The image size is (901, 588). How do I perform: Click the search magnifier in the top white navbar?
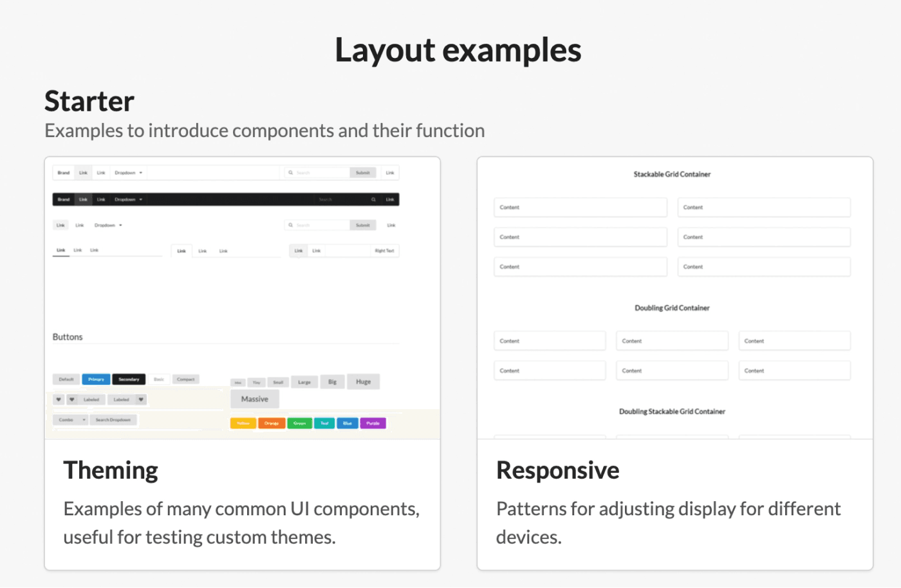[291, 172]
